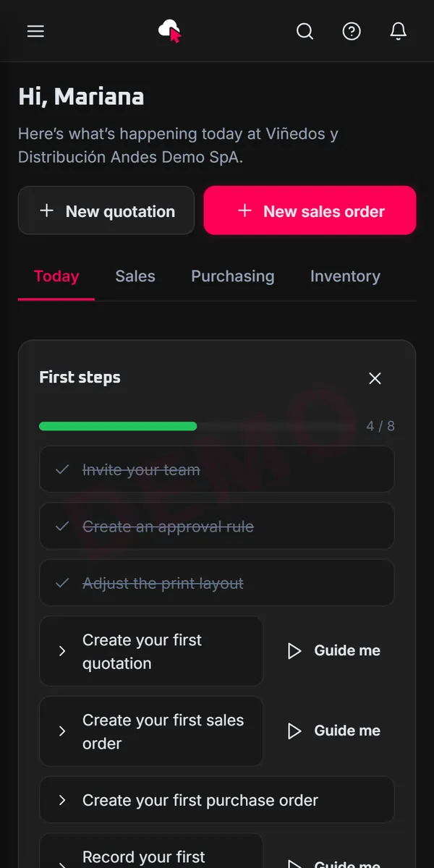The height and width of the screenshot is (868, 434).
Task: Switch to the Sales tab
Action: pos(135,276)
